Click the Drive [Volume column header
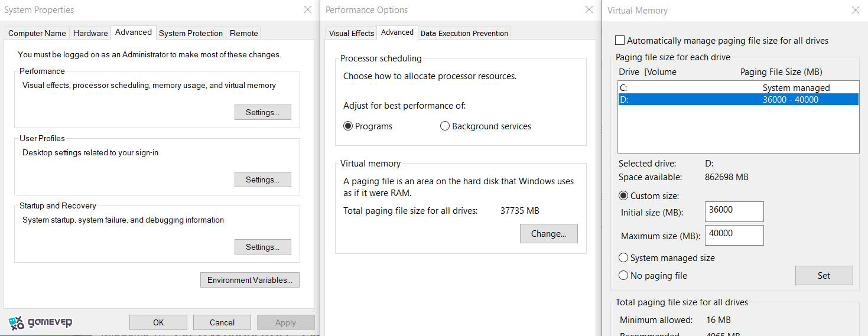This screenshot has height=336, width=868. [x=648, y=72]
